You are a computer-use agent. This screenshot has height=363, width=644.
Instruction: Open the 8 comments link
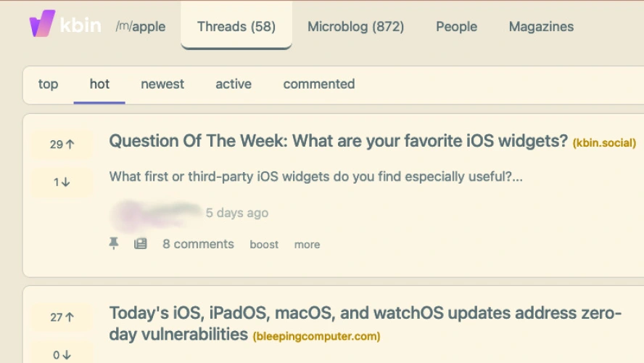coord(198,244)
